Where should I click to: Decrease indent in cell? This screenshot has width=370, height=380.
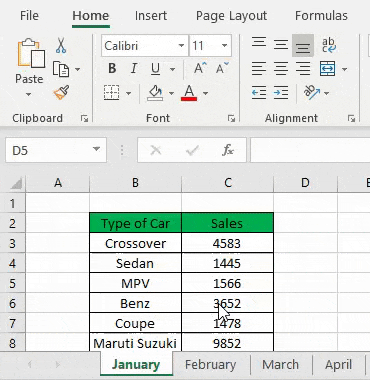click(259, 92)
